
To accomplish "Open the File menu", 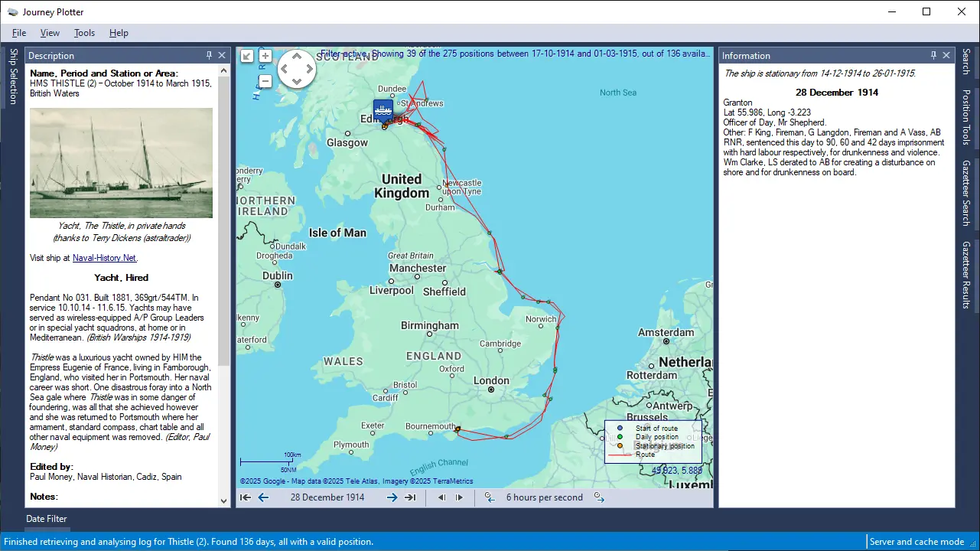I will pyautogui.click(x=19, y=33).
